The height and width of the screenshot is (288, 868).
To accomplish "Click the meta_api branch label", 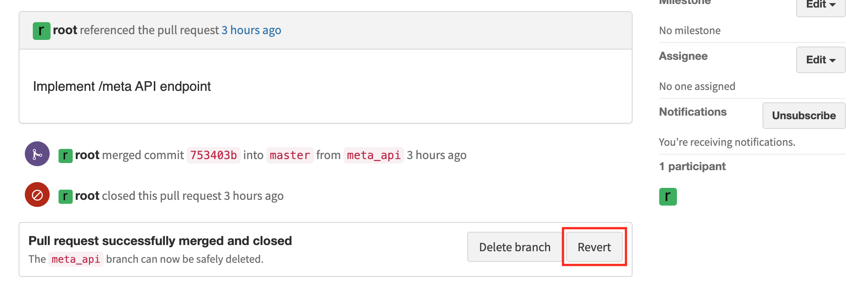I will (374, 155).
